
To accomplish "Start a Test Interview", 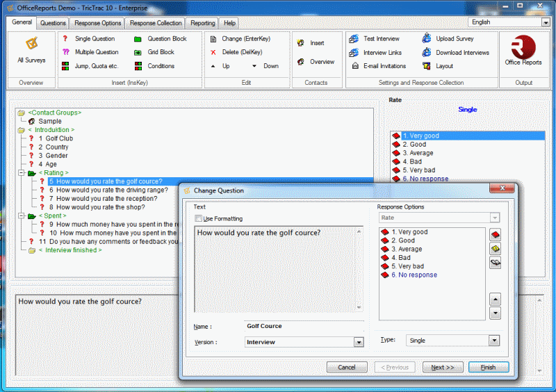I will (374, 39).
